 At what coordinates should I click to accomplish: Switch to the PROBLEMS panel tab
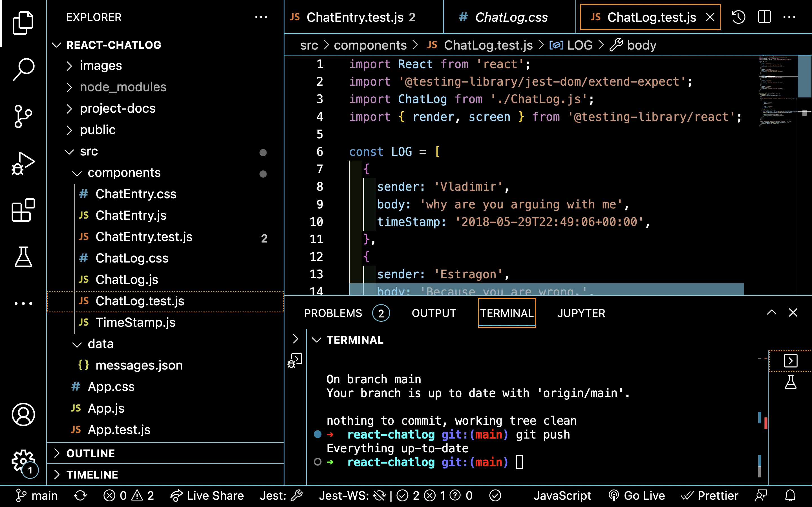(333, 313)
